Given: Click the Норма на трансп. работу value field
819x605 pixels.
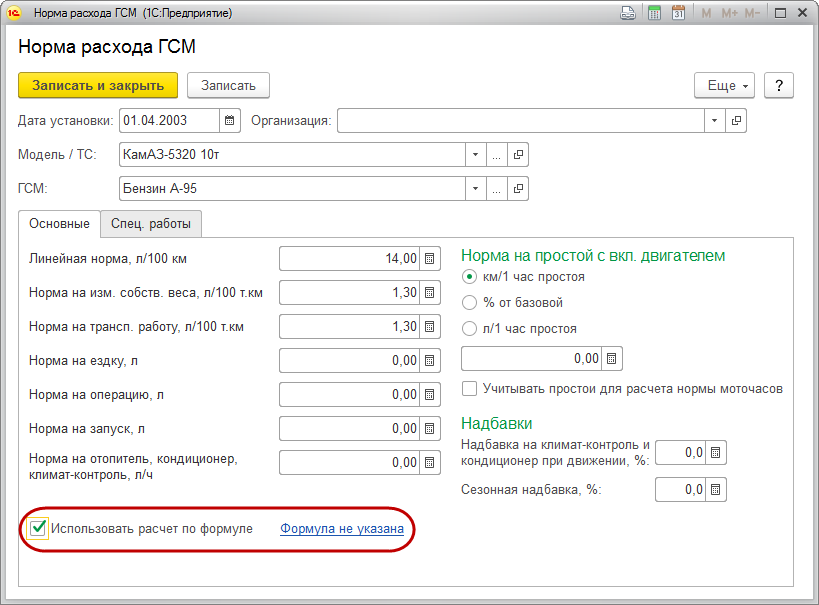Looking at the screenshot, I should [x=350, y=327].
